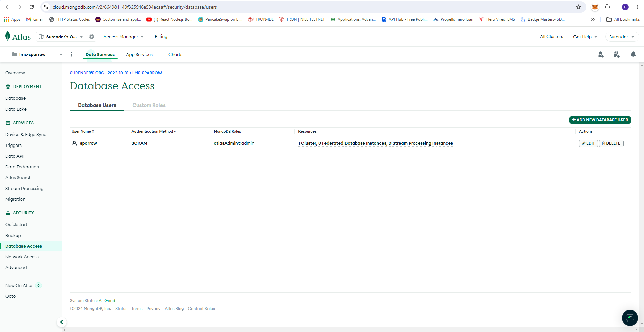The width and height of the screenshot is (644, 332).
Task: Open Atlas Search sidebar item
Action: point(18,177)
